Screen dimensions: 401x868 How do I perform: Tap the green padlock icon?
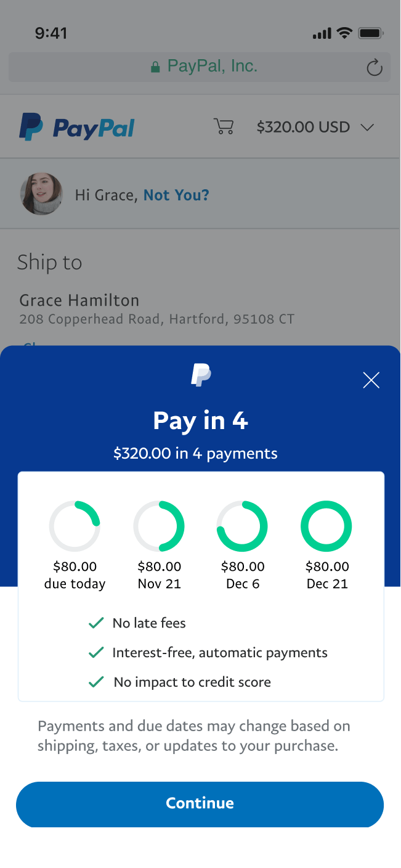coord(155,67)
